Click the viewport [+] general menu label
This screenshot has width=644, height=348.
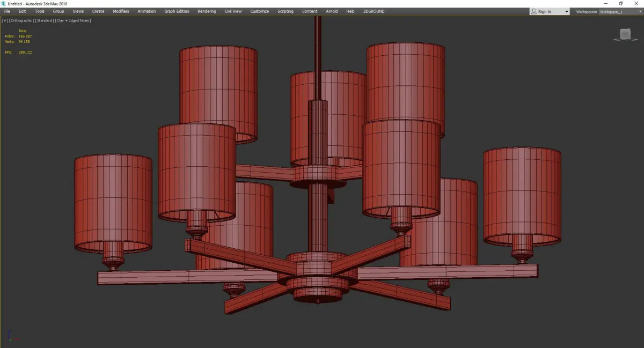[x=5, y=20]
